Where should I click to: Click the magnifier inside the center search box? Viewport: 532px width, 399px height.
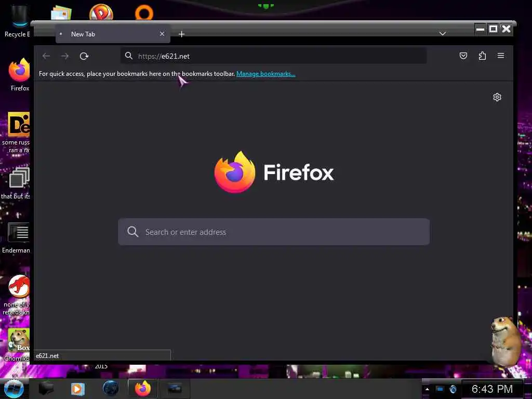132,232
